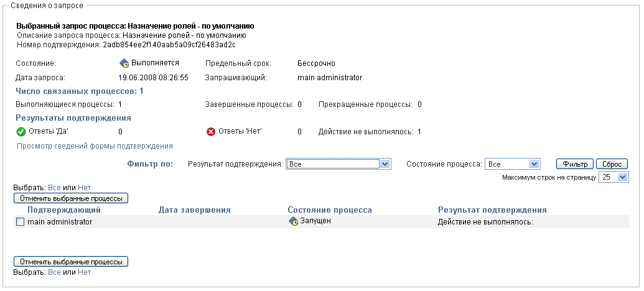The image size is (644, 291).
Task: Select 'Нет' link above the table
Action: (84, 187)
